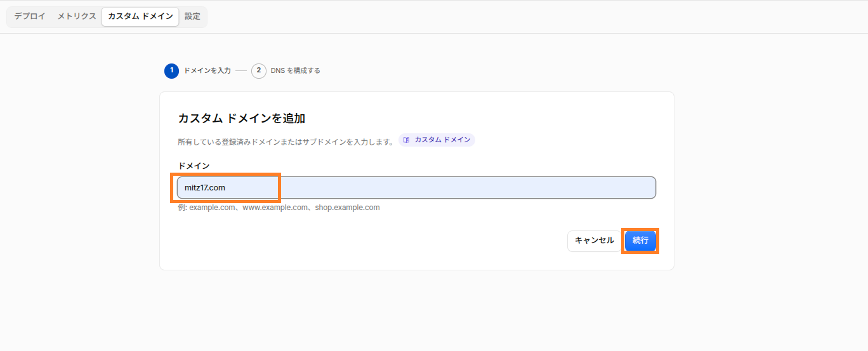The height and width of the screenshot is (351, 868).
Task: Click the ドメインを入力 step label
Action: point(207,70)
